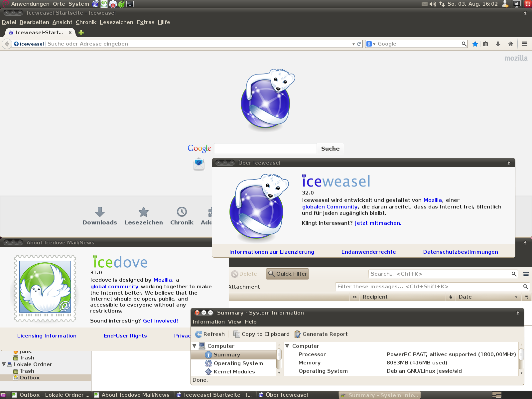Image resolution: width=532 pixels, height=399 pixels.
Task: Click the Chronik clock icon on start page
Action: pyautogui.click(x=182, y=212)
